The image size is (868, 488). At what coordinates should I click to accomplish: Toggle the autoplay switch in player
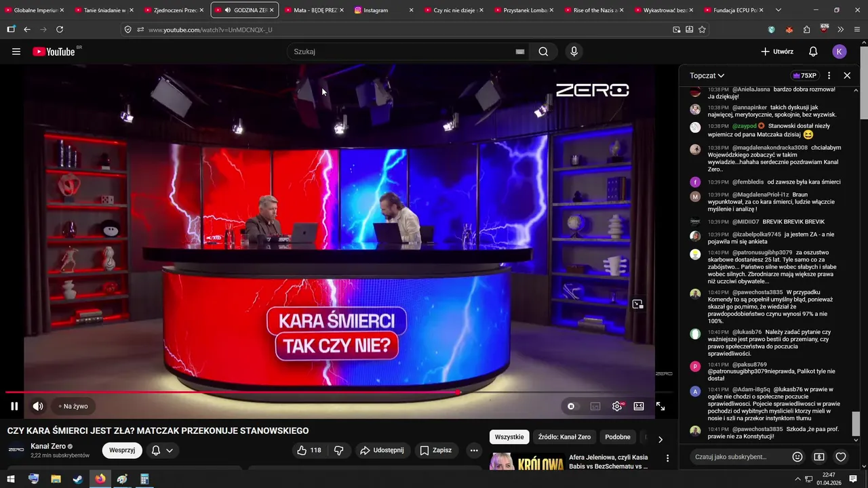(572, 406)
